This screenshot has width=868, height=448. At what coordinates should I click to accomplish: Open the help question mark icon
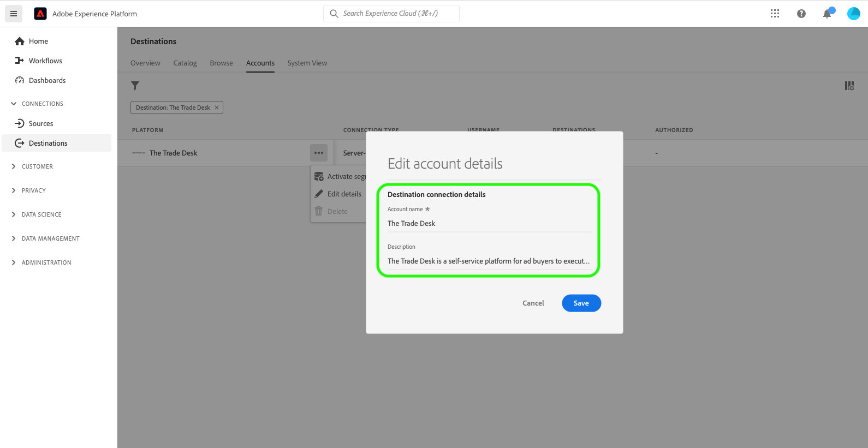(801, 14)
